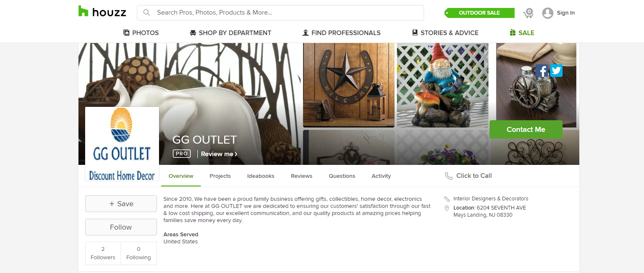Click the Contact Me button
The image size is (644, 273).
coord(526,129)
